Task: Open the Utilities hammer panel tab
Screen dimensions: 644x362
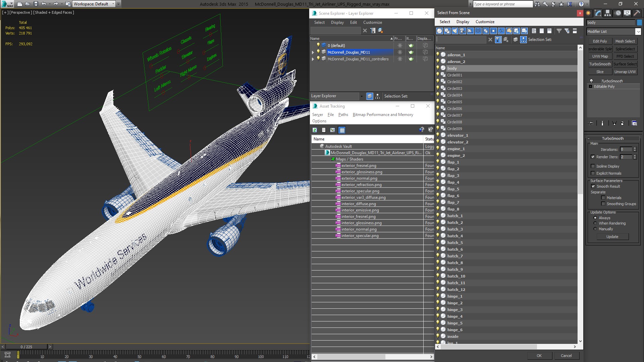Action: (637, 13)
